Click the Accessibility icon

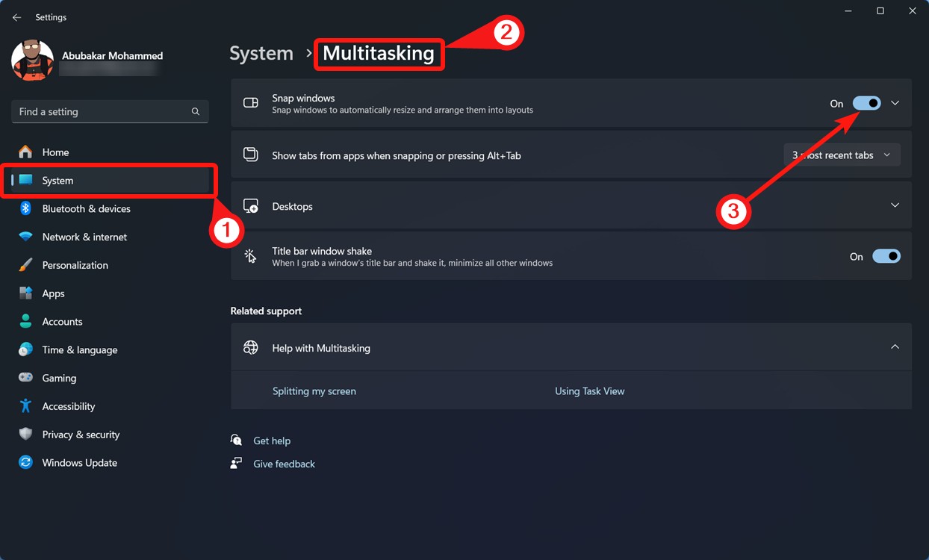(x=25, y=406)
